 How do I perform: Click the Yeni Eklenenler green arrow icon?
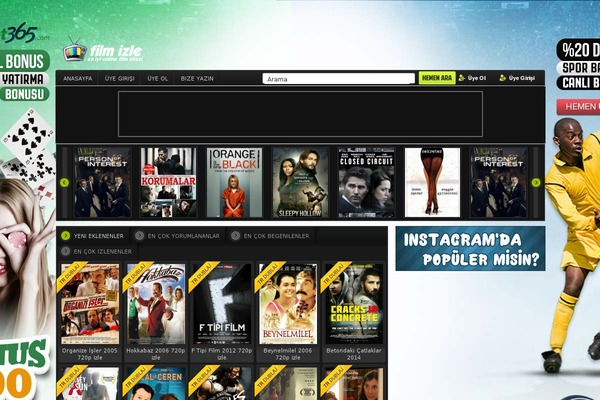pyautogui.click(x=65, y=236)
